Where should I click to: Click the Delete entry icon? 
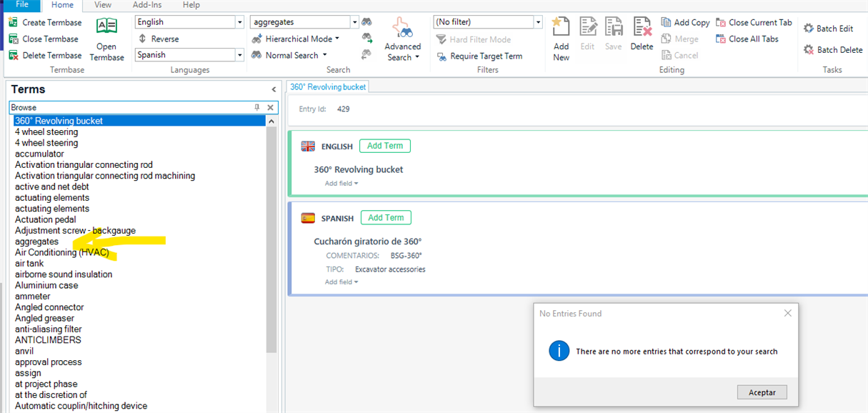coord(642,32)
